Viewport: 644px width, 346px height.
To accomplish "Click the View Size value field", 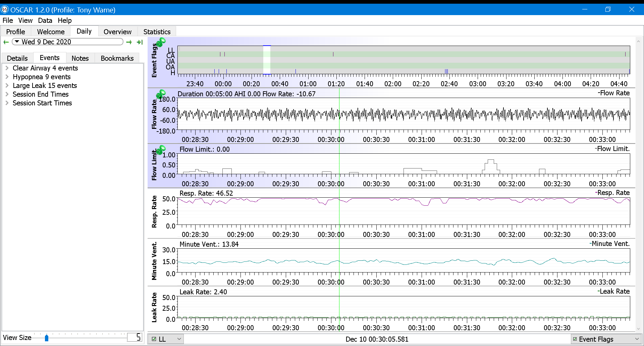I will (x=135, y=337).
